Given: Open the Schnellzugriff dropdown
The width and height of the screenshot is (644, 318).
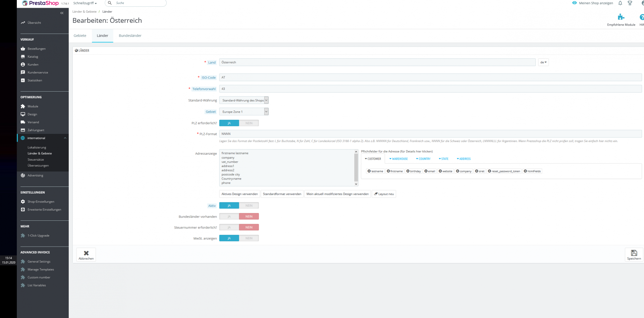Looking at the screenshot, I should click(85, 3).
